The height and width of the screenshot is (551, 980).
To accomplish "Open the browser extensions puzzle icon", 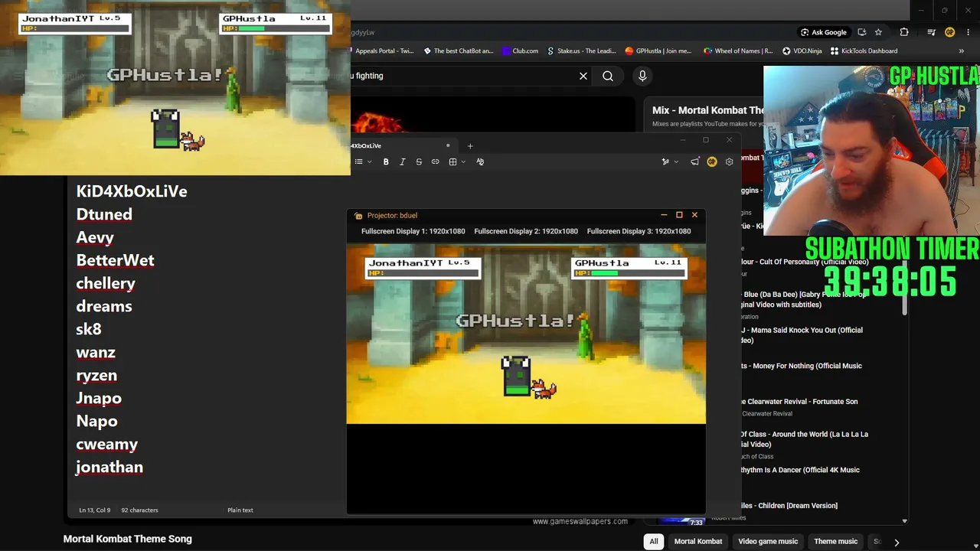I will click(904, 32).
